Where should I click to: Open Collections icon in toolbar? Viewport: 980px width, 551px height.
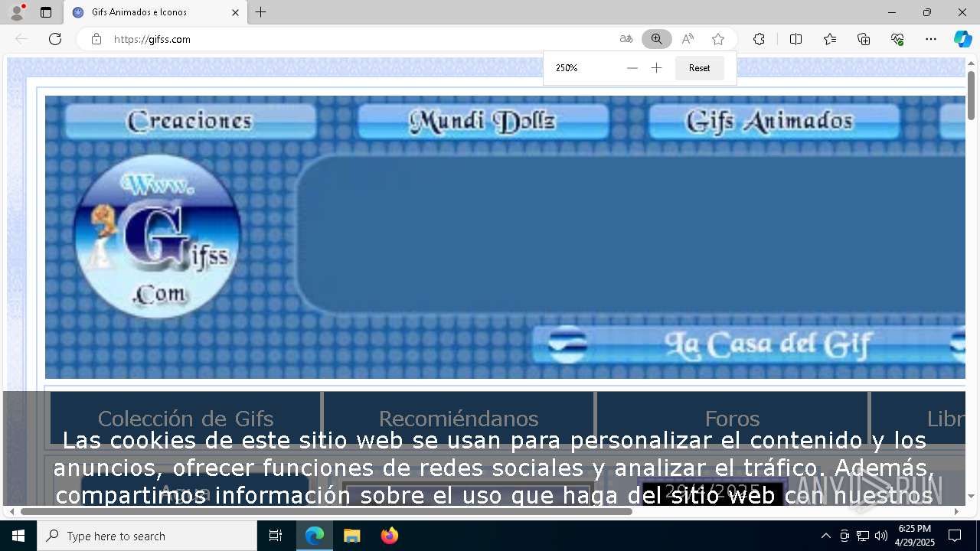(x=864, y=39)
